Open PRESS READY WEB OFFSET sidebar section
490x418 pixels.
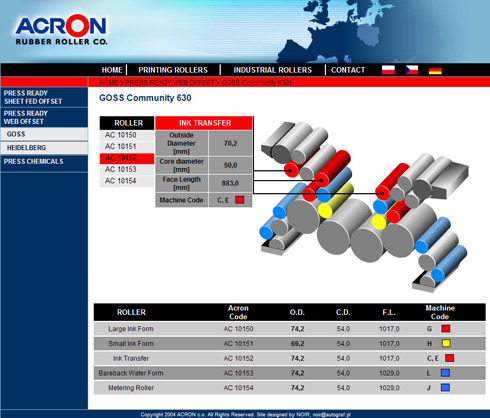pyautogui.click(x=44, y=117)
